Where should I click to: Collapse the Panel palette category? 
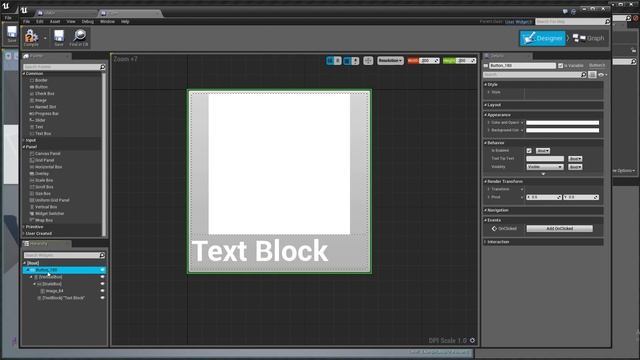click(x=24, y=147)
